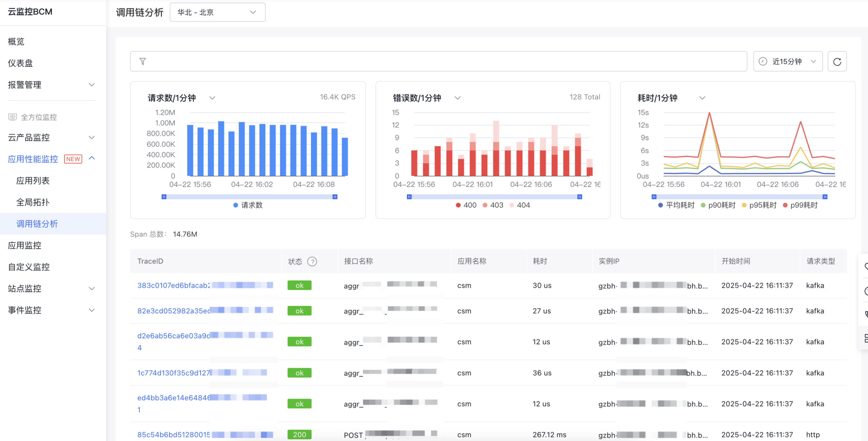
Task: Collapse the 应用性能监控 section chevron
Action: [x=91, y=158]
